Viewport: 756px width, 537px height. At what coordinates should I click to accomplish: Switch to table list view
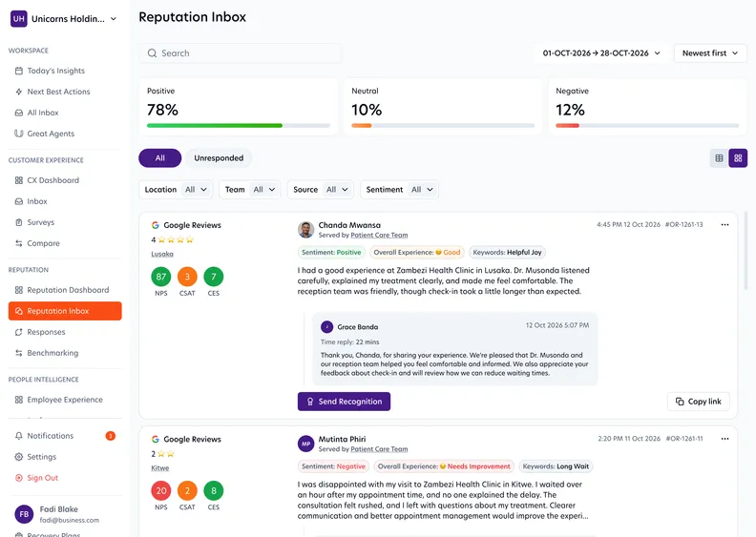719,158
